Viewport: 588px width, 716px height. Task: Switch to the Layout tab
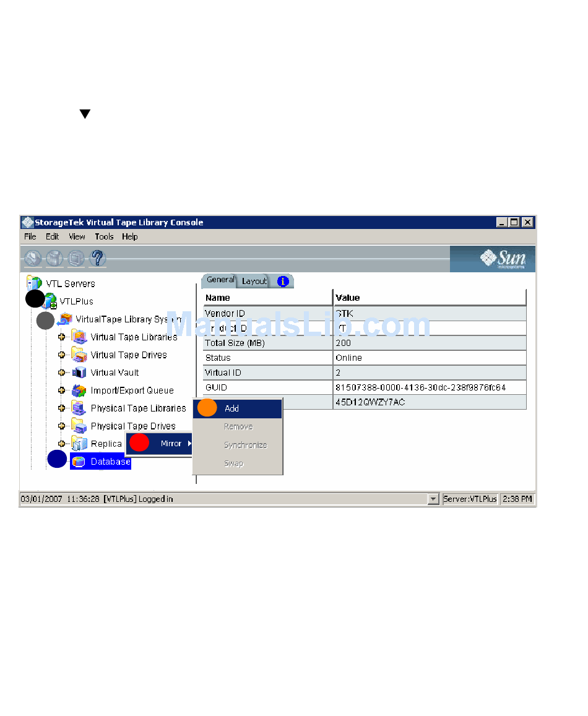click(x=254, y=282)
